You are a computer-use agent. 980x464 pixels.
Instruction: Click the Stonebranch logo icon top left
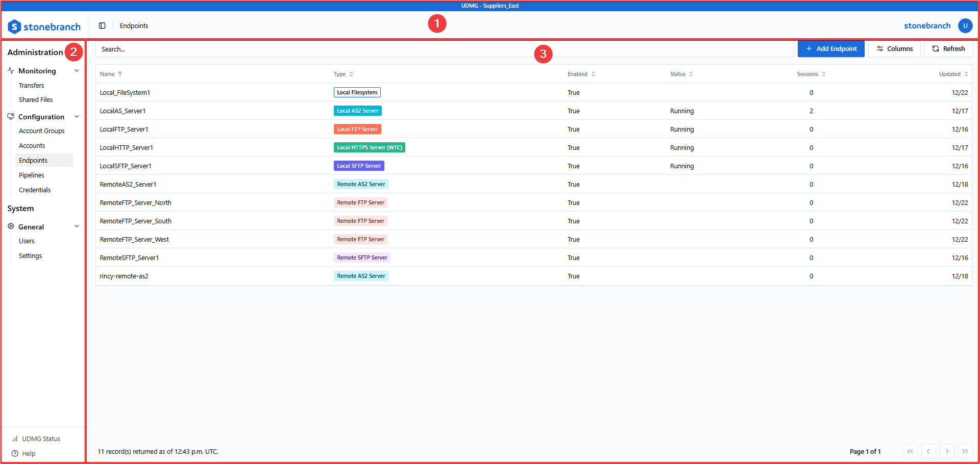click(14, 26)
